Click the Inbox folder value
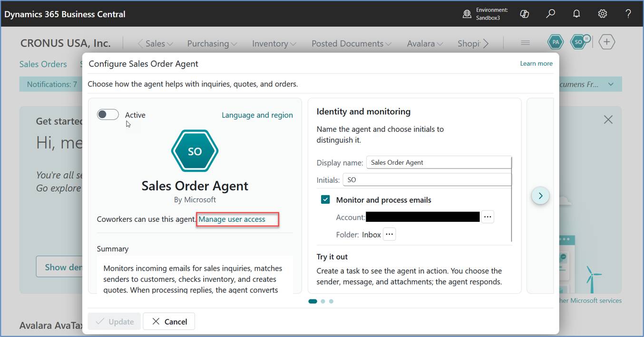644x337 pixels. coord(371,235)
